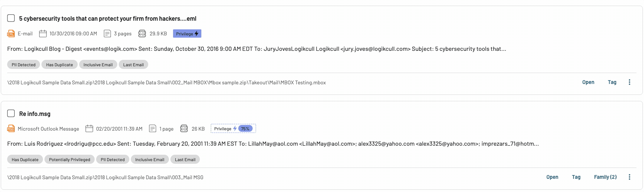The height and width of the screenshot is (192, 644).
Task: Tag the cybersecurity tools email
Action: (612, 82)
